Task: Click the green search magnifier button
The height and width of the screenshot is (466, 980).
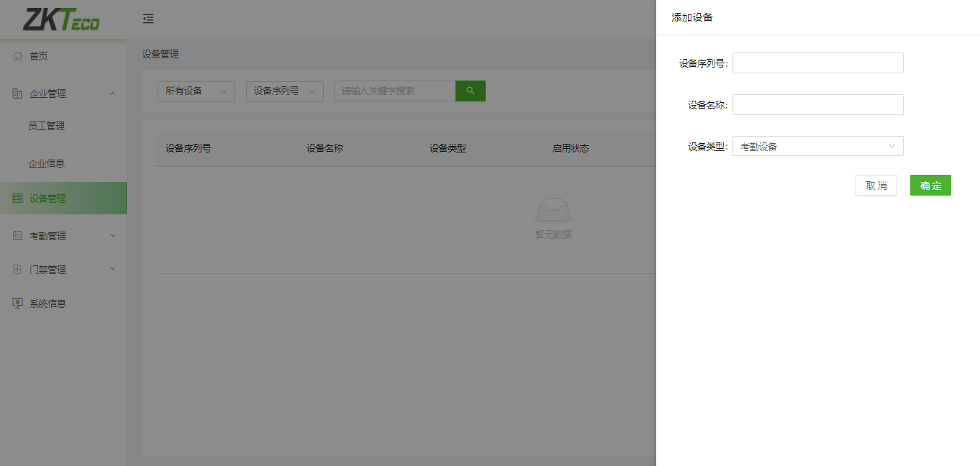Action: (471, 91)
